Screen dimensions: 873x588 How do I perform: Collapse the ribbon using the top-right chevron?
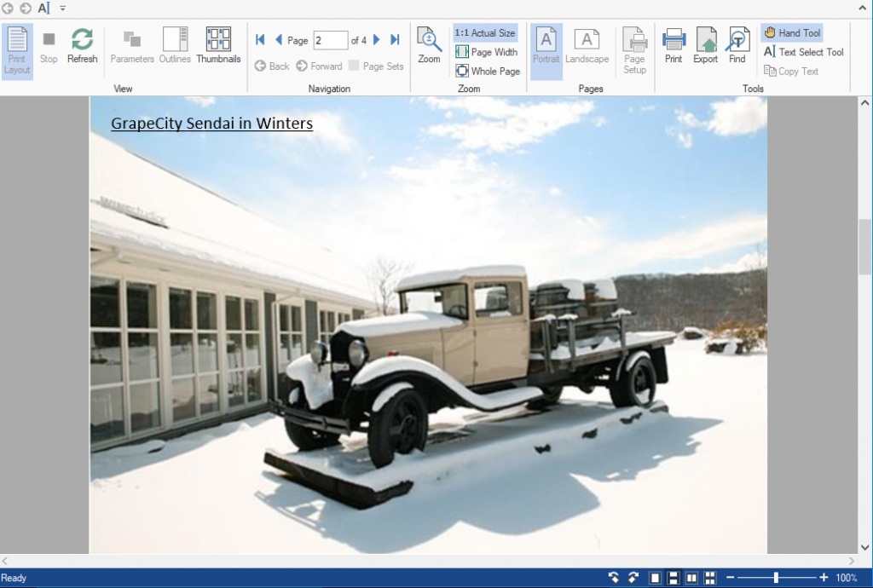[863, 9]
